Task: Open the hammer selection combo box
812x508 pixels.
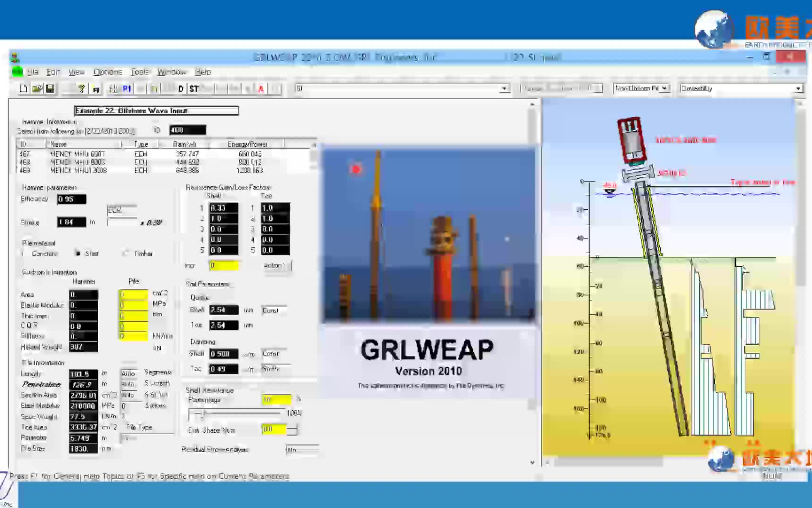Action: tap(504, 88)
